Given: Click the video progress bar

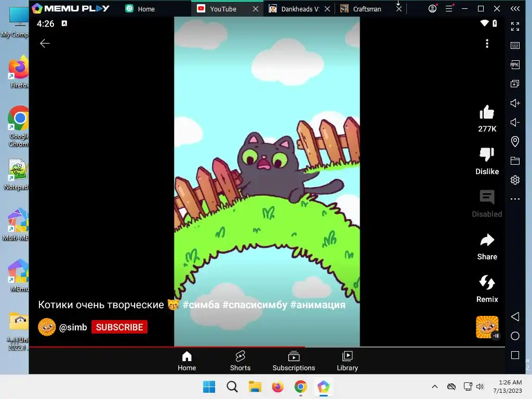Looking at the screenshot, I should pyautogui.click(x=267, y=347).
